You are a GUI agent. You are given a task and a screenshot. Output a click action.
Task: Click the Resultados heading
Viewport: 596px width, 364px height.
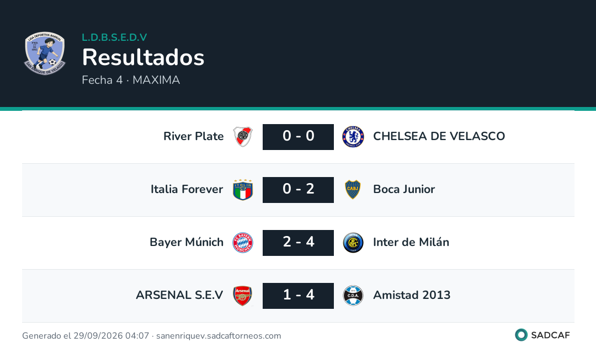tap(143, 57)
